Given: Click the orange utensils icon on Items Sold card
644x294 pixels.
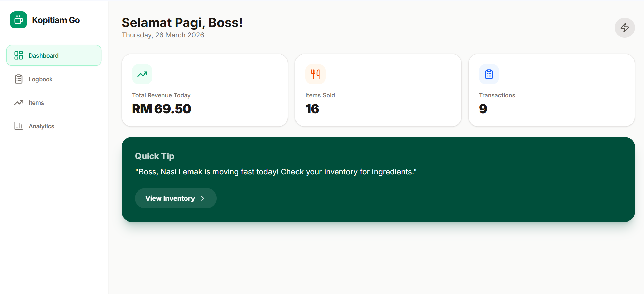Looking at the screenshot, I should tap(315, 74).
